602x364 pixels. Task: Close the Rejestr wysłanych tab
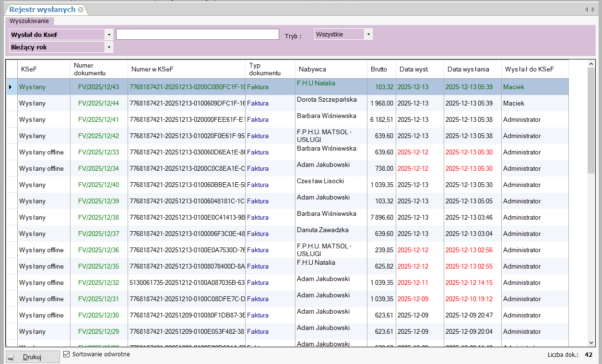[81, 10]
